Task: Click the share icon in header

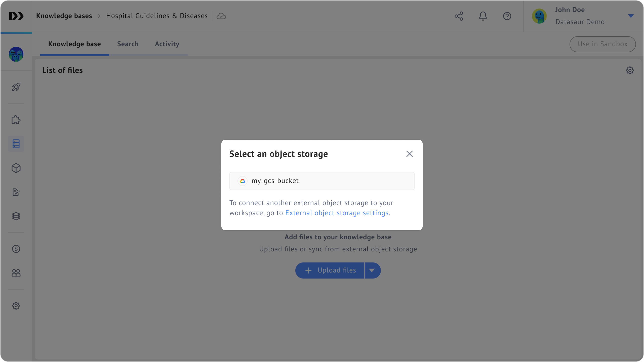Action: (x=459, y=16)
